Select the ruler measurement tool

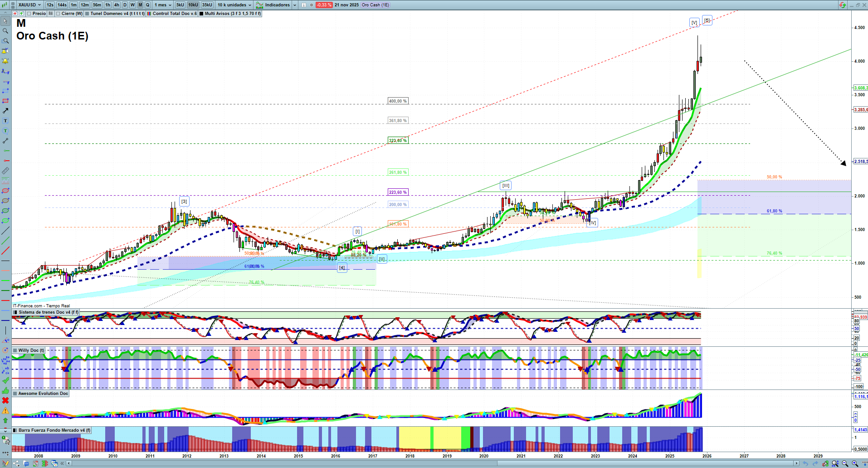click(x=5, y=171)
